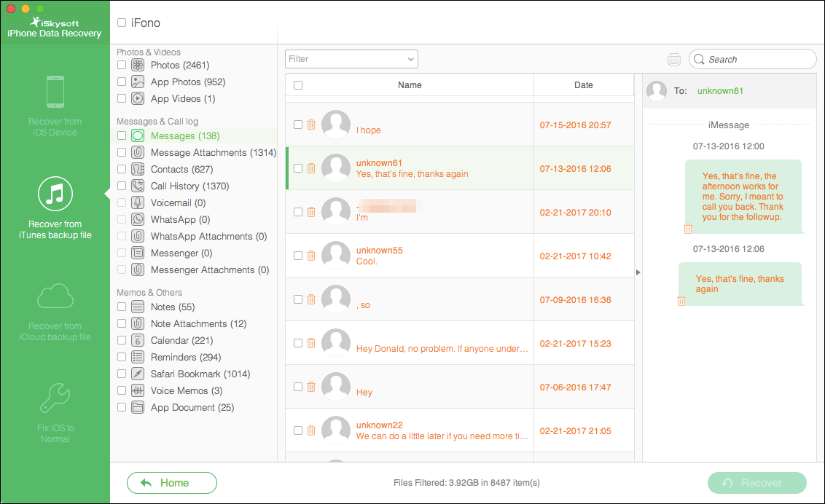
Task: Click the App Videos play icon
Action: pyautogui.click(x=138, y=99)
